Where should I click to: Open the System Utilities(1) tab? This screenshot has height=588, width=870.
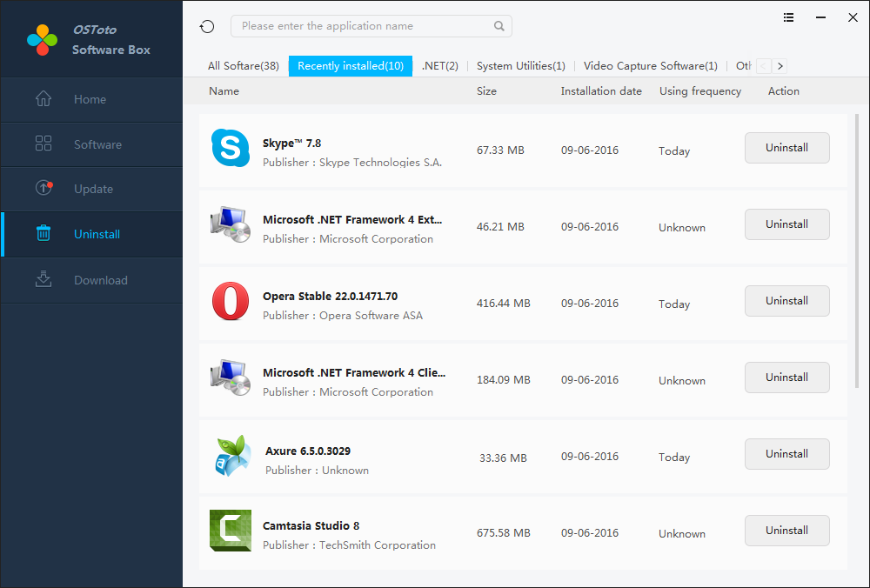[x=520, y=66]
